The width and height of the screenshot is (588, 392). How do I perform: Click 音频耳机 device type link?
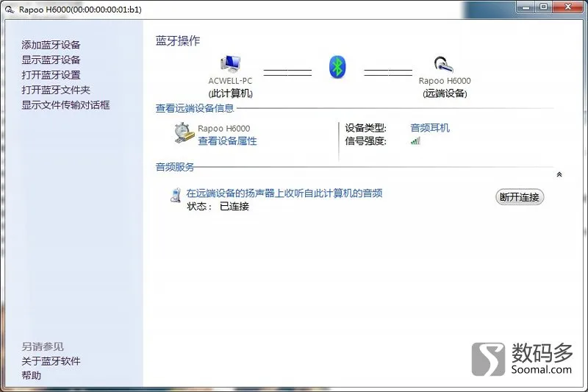[430, 128]
